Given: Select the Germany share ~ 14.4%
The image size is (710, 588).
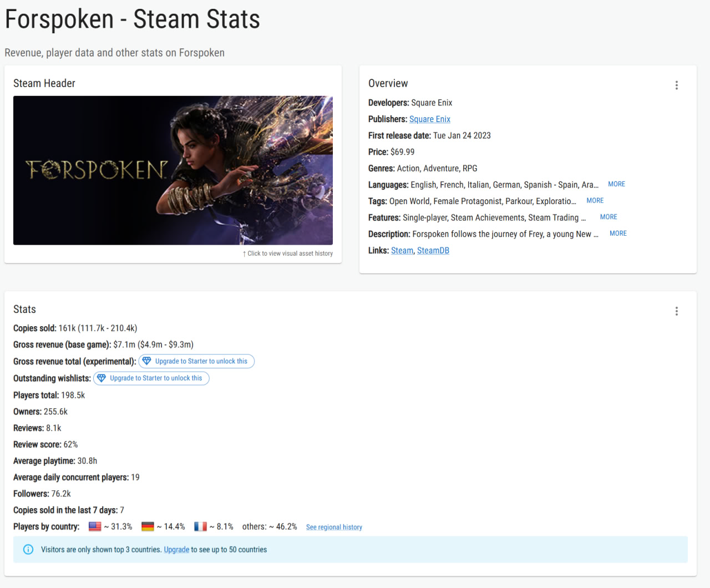Looking at the screenshot, I should pyautogui.click(x=171, y=526).
